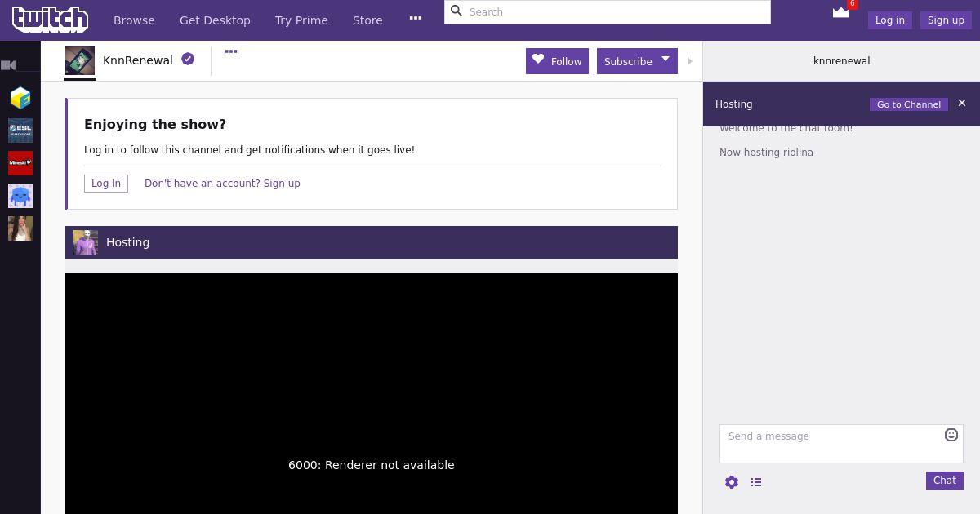Click the Chat send button
Screen dimensions: 980x514
[x=945, y=481]
